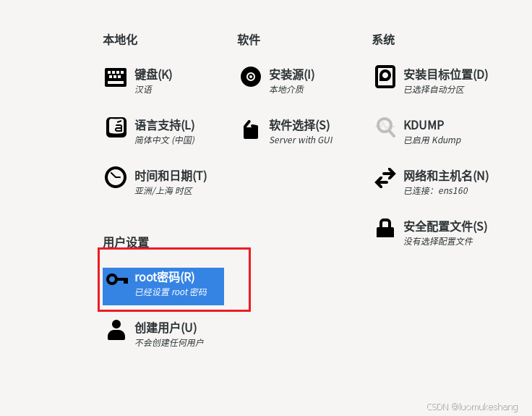Screen dimensions: 532x416
Task: Click the language support icon with letter á
Action: pos(116,127)
